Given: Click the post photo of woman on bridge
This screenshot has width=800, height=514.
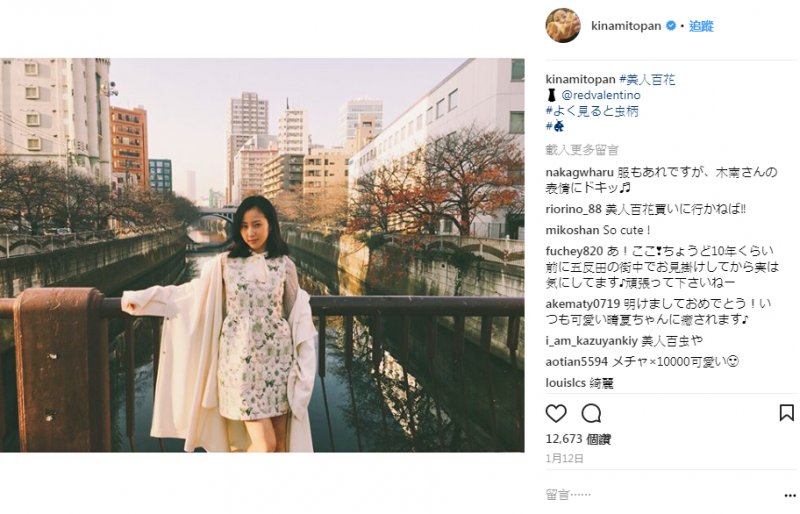Looking at the screenshot, I should tap(262, 255).
